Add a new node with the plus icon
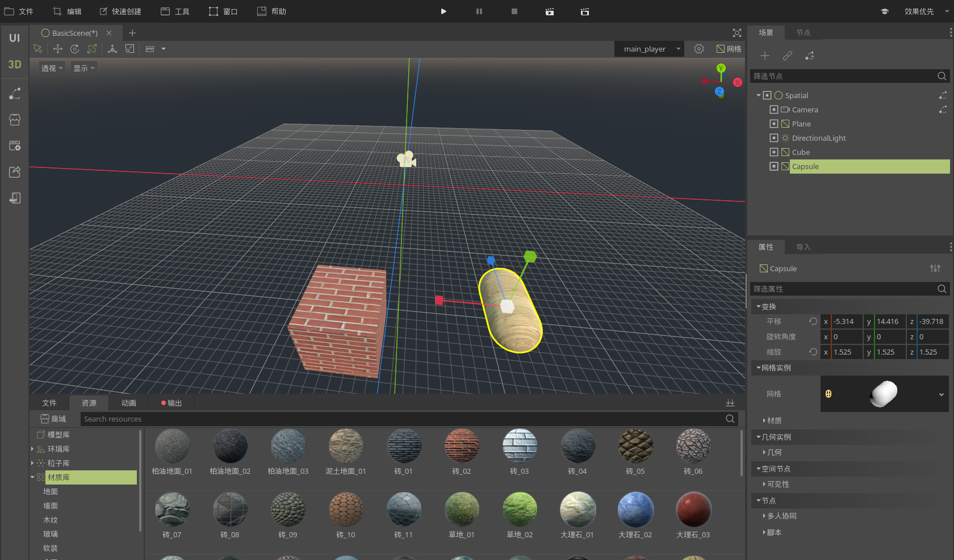954x560 pixels. tap(765, 56)
